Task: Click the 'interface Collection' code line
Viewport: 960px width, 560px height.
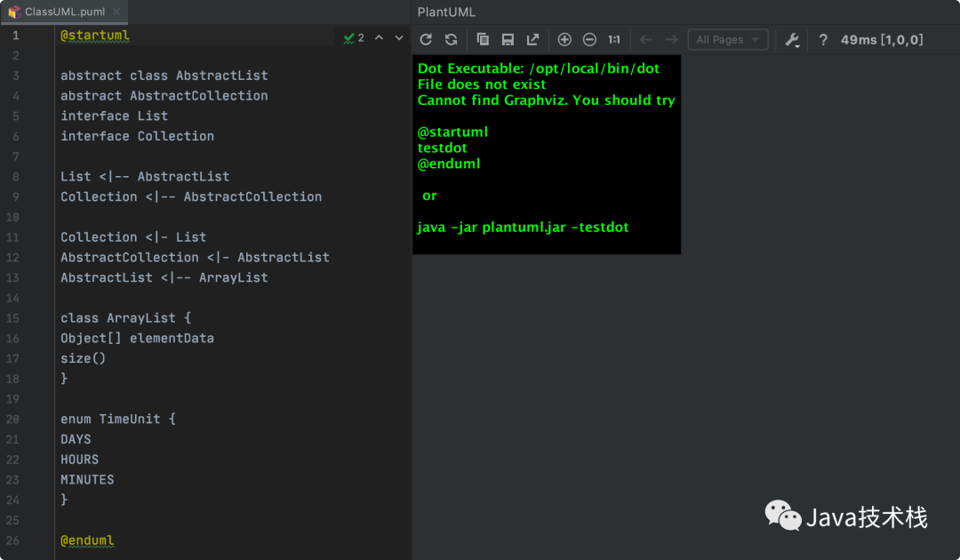Action: pyautogui.click(x=137, y=136)
